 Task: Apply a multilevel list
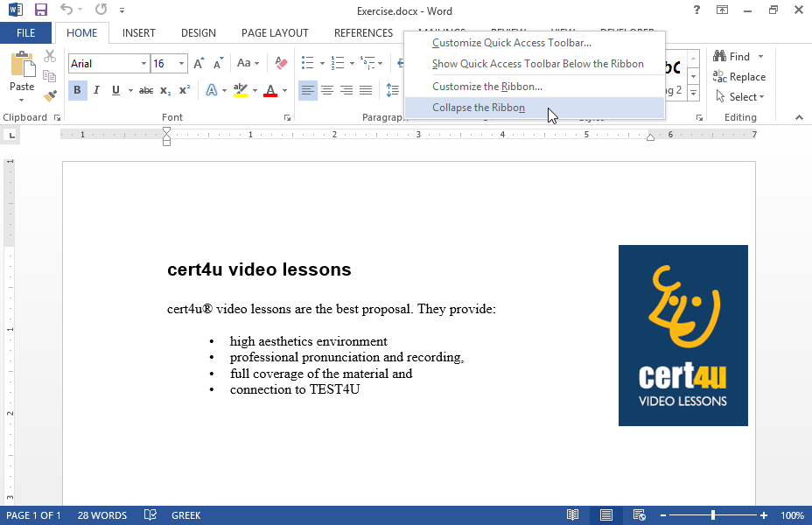tap(367, 63)
